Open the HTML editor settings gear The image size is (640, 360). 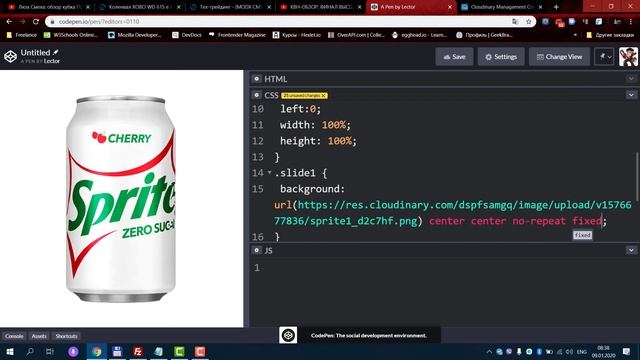(x=256, y=78)
